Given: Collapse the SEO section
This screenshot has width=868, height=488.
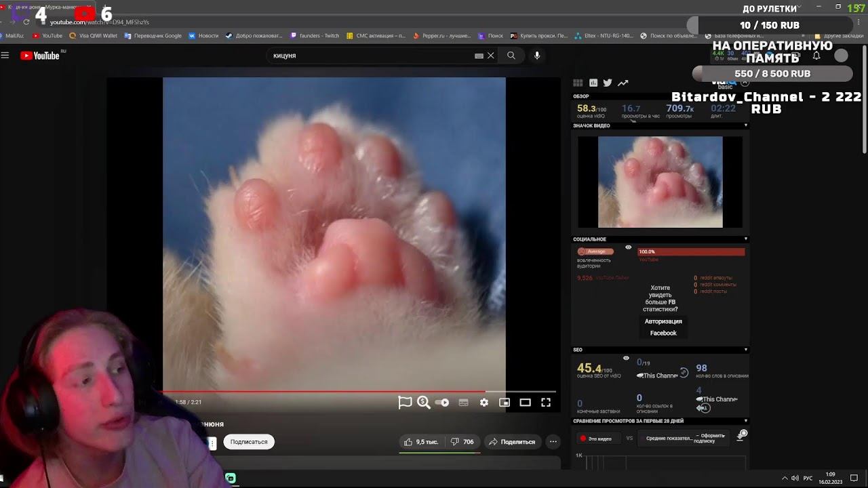Looking at the screenshot, I should click(x=746, y=350).
